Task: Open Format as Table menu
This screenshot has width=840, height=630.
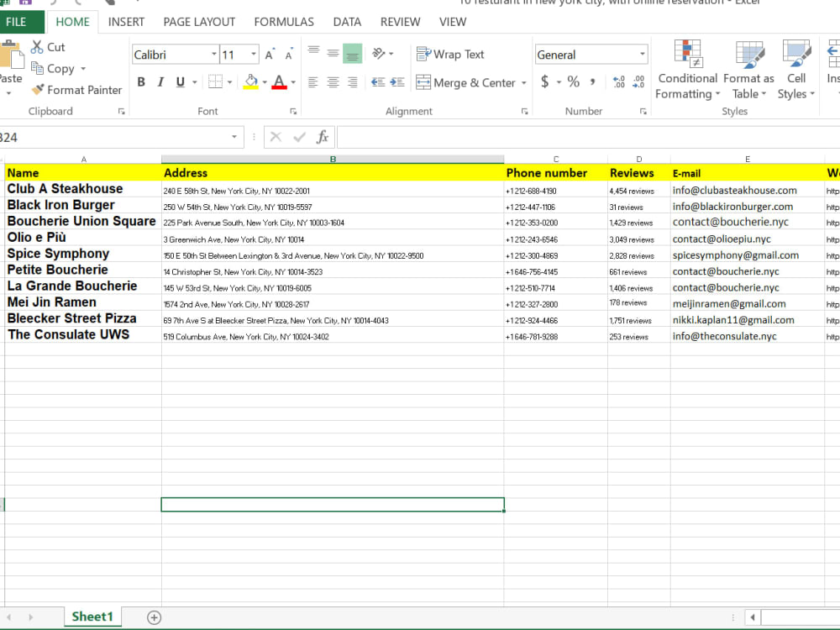Action: point(748,70)
